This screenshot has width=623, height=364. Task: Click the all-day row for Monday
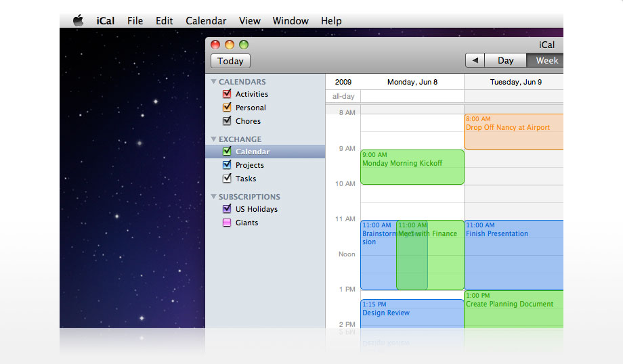click(x=412, y=96)
